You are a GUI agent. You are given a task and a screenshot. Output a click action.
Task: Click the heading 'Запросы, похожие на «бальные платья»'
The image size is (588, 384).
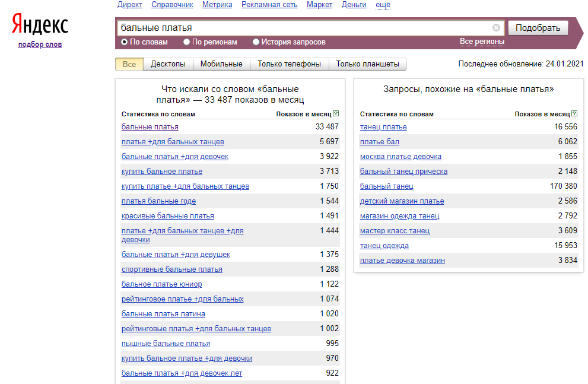tap(468, 89)
